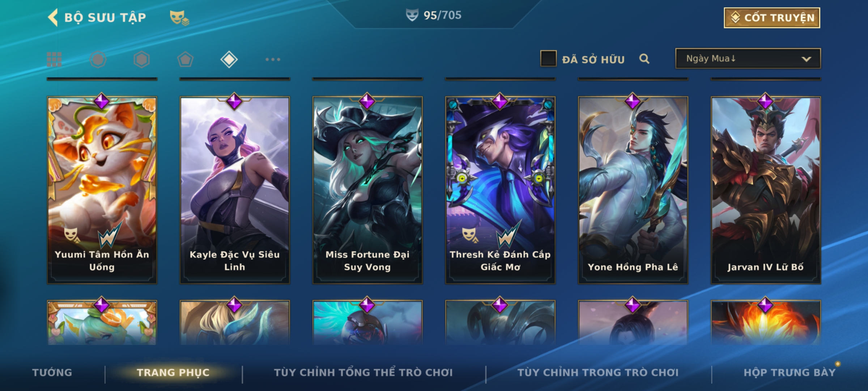Go to the Hộp Trưng Bày tab
This screenshot has height=391, width=868.
point(790,373)
